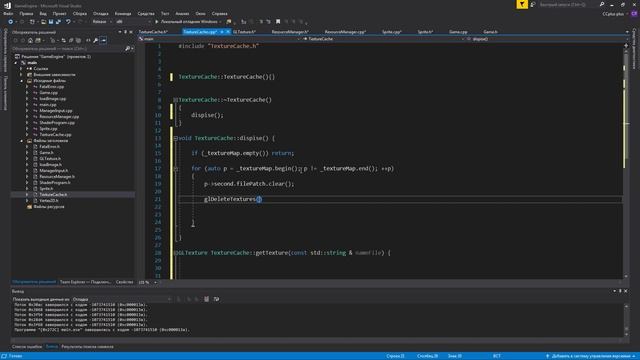The image size is (640, 360).
Task: Switch to the GLTexture.h tab
Action: tap(244, 32)
